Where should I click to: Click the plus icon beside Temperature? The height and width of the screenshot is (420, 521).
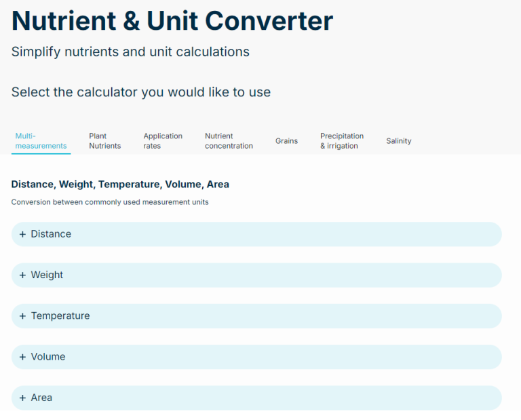(x=22, y=316)
